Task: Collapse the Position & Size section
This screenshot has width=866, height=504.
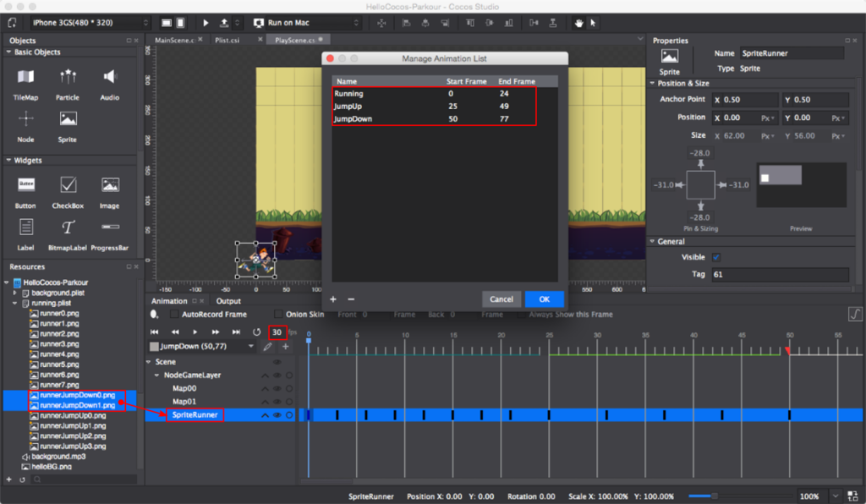Action: tap(652, 84)
